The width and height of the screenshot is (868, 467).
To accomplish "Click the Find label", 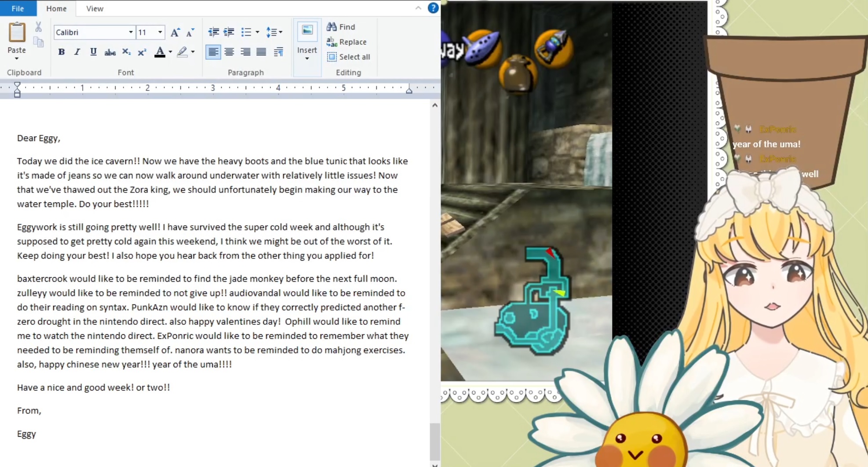I will [x=347, y=27].
